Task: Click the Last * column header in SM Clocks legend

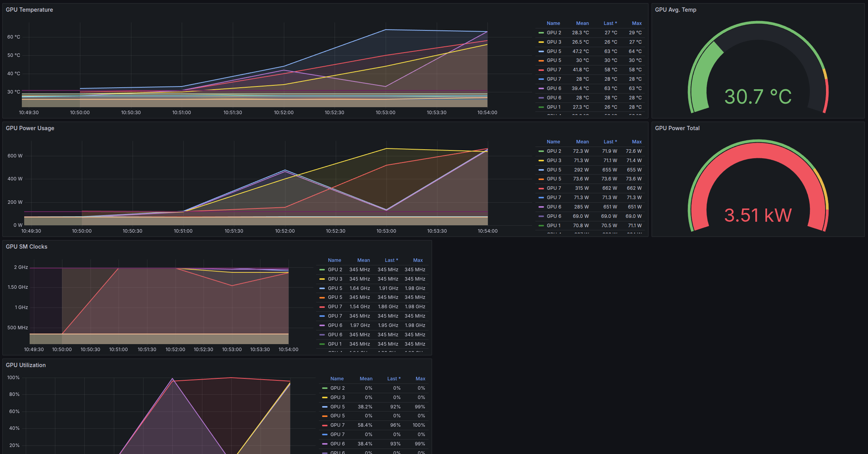Action: [x=391, y=260]
